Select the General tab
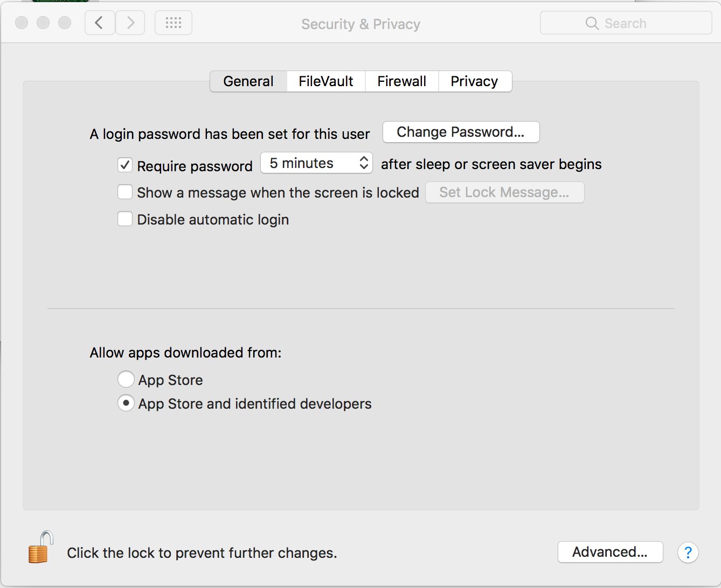This screenshot has width=721, height=588. [x=248, y=81]
